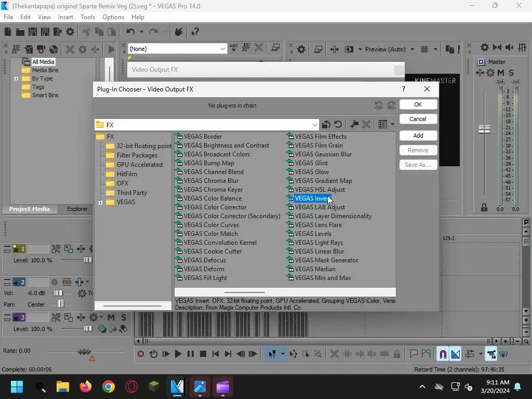Click the Up One Level folder icon

point(326,125)
